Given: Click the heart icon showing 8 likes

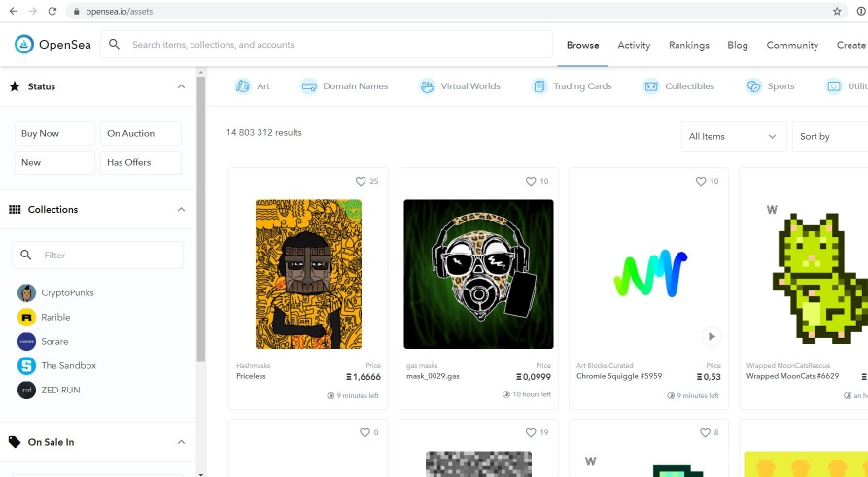Looking at the screenshot, I should tap(705, 432).
